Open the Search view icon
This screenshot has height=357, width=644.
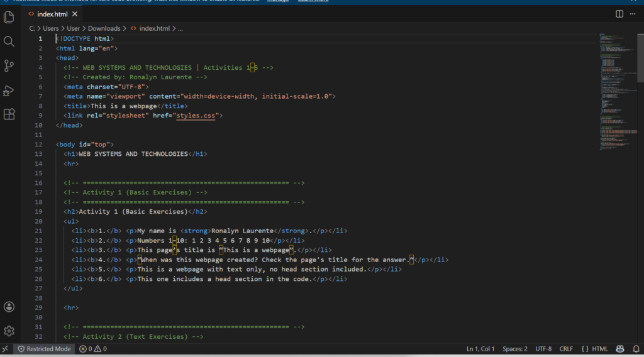(x=9, y=41)
